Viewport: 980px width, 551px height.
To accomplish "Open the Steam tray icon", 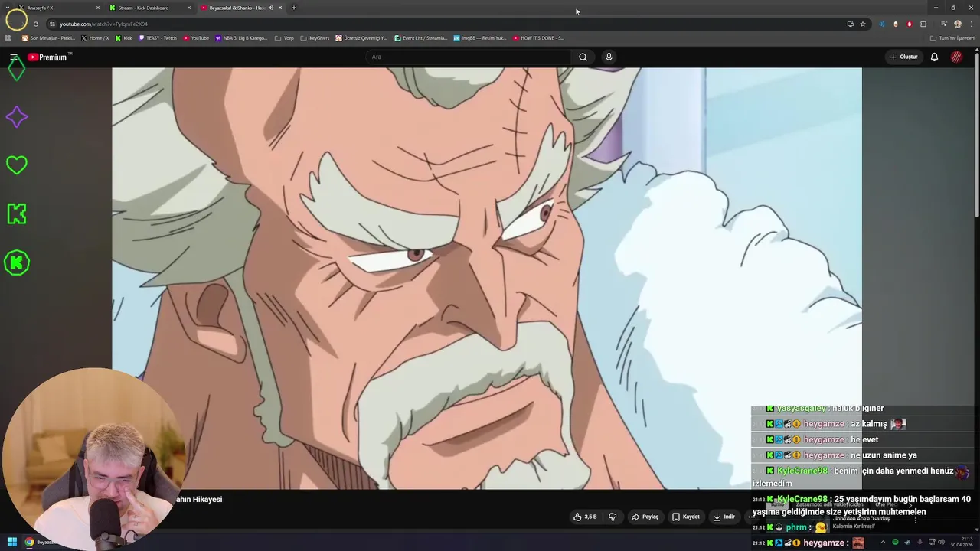I will tap(907, 542).
